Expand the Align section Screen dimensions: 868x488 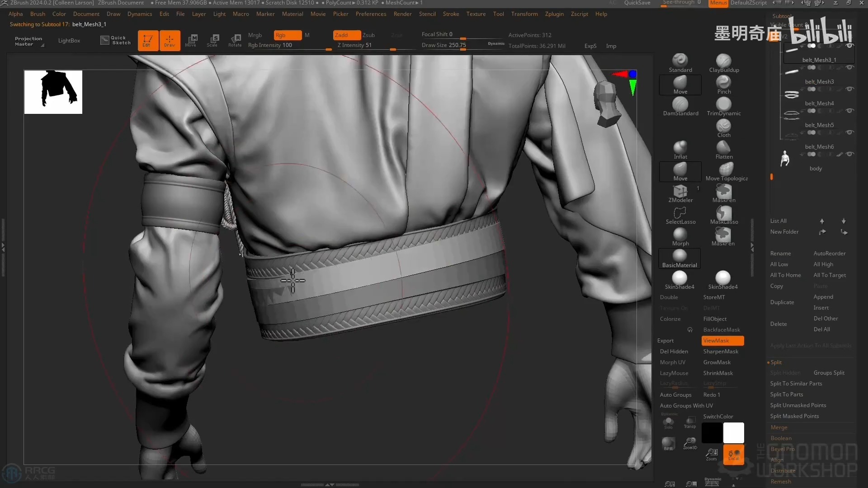click(777, 460)
